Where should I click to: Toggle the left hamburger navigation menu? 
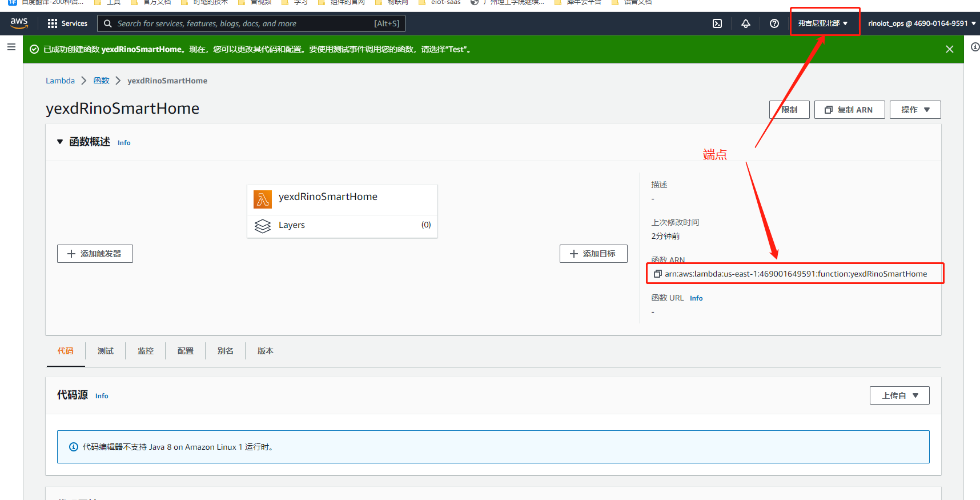pos(11,47)
